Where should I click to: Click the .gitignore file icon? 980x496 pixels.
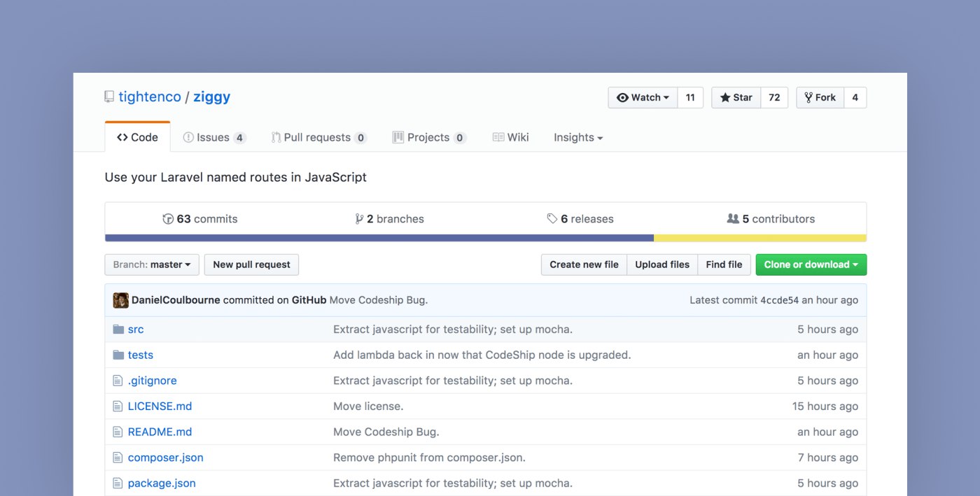point(118,381)
